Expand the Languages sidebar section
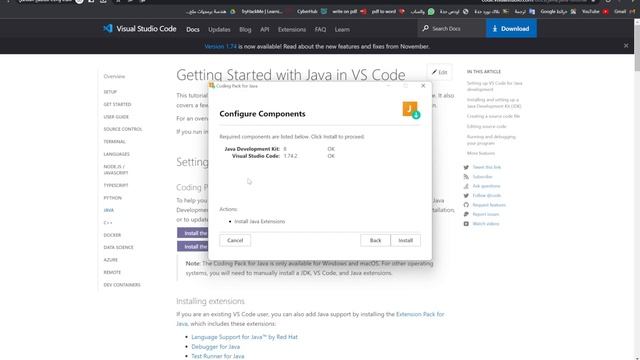 [116, 154]
